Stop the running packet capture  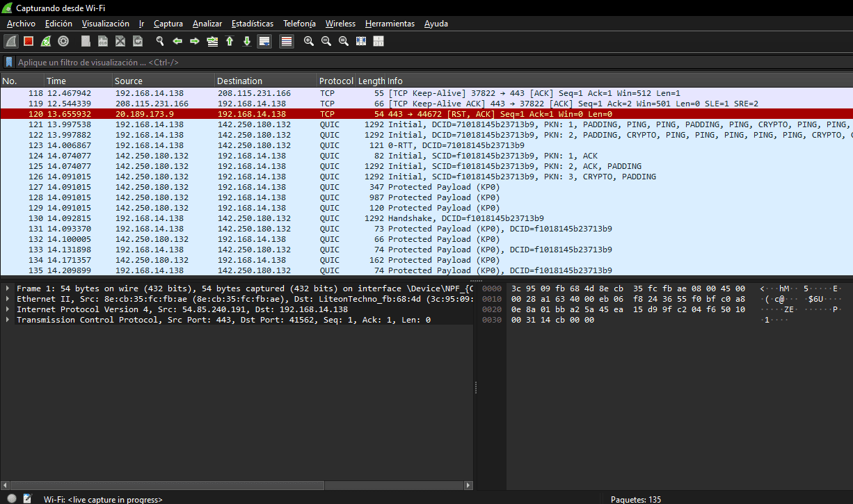(29, 41)
